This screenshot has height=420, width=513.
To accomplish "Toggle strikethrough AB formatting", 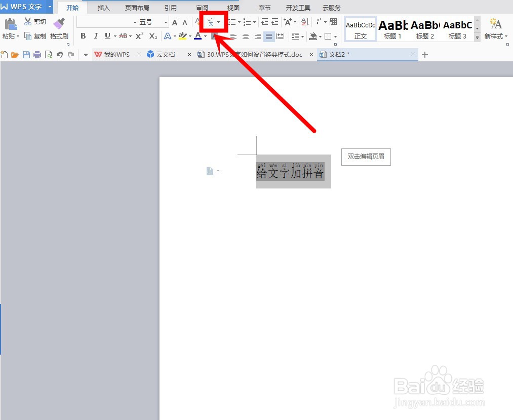I will tap(124, 36).
